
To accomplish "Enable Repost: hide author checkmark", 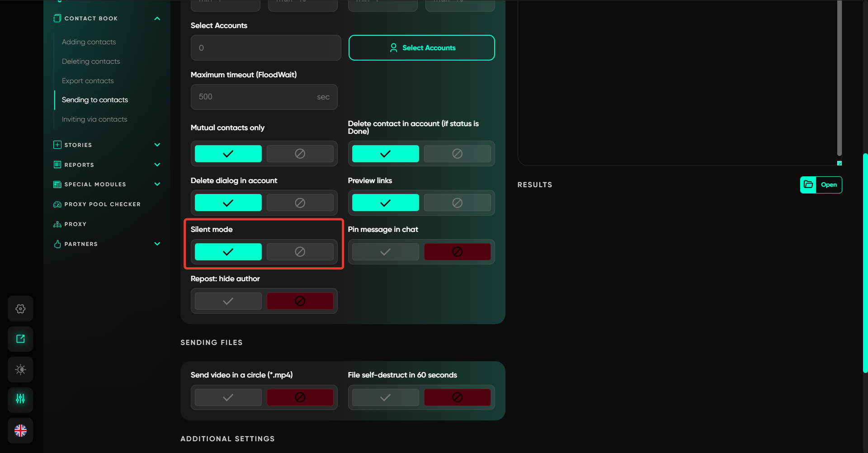I will [x=228, y=301].
